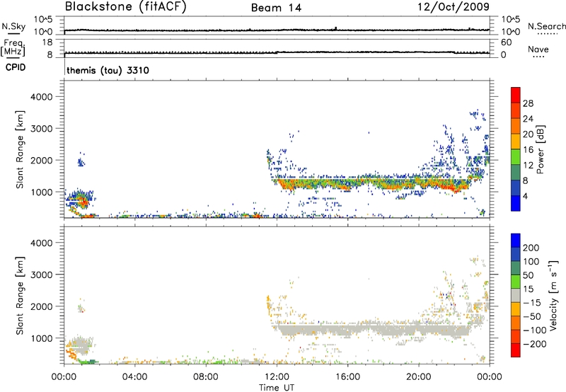The width and height of the screenshot is (566, 392).
Task: Click the 12:00 time axis tick label
Action: 277,377
